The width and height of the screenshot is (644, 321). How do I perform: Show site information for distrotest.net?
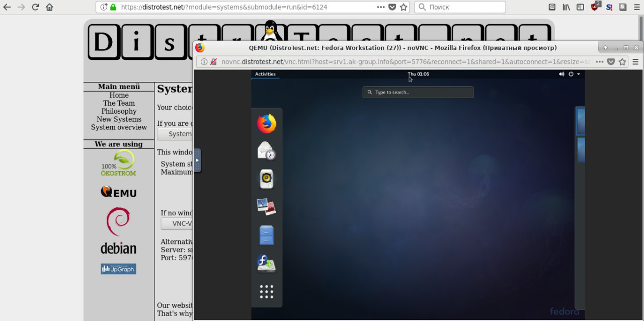[104, 7]
